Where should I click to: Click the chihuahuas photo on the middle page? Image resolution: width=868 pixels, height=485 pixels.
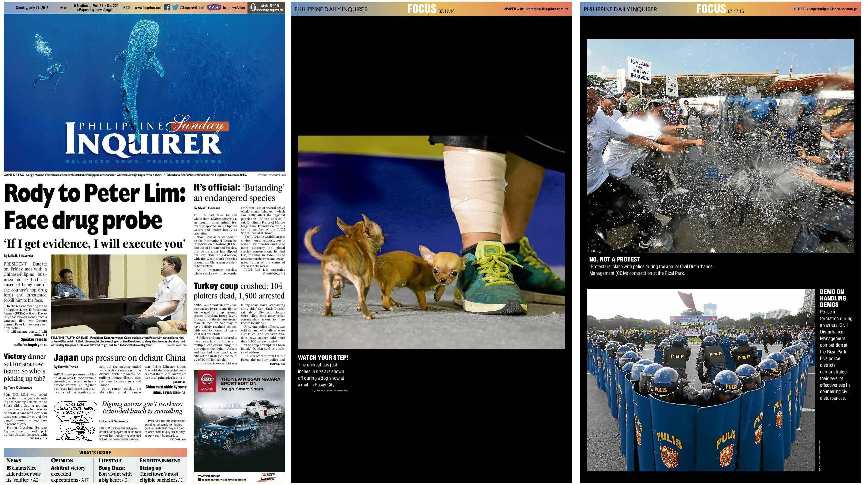pyautogui.click(x=431, y=242)
